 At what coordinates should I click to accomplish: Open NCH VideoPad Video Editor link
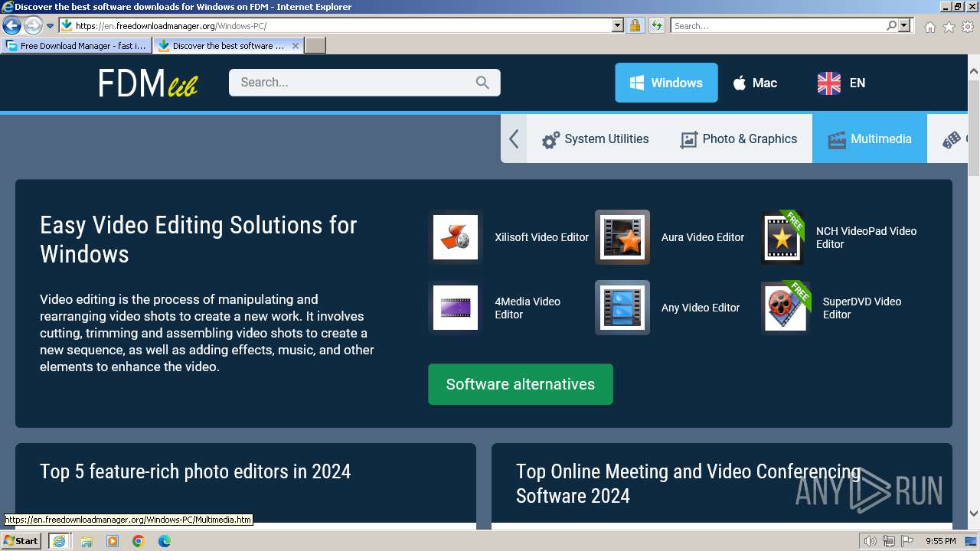point(866,237)
